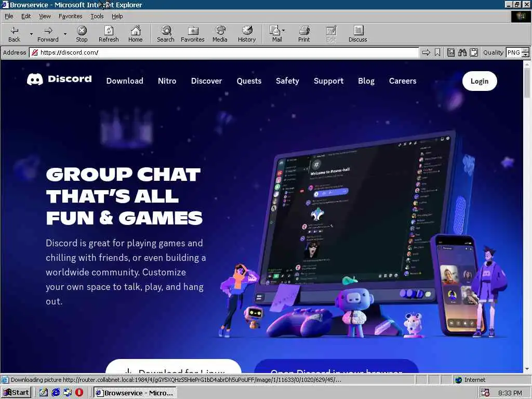Click the first quick launch icon with pencil
The height and width of the screenshot is (399, 532).
tap(44, 393)
